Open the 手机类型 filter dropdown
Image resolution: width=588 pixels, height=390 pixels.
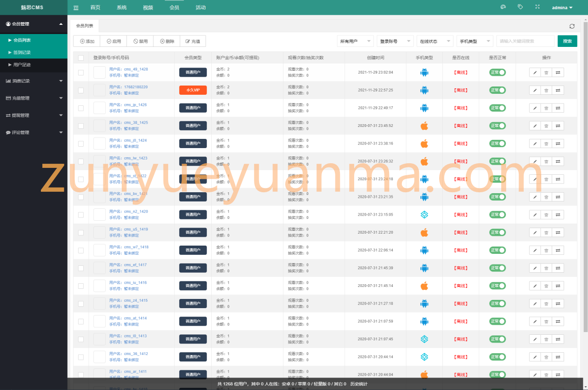point(475,41)
